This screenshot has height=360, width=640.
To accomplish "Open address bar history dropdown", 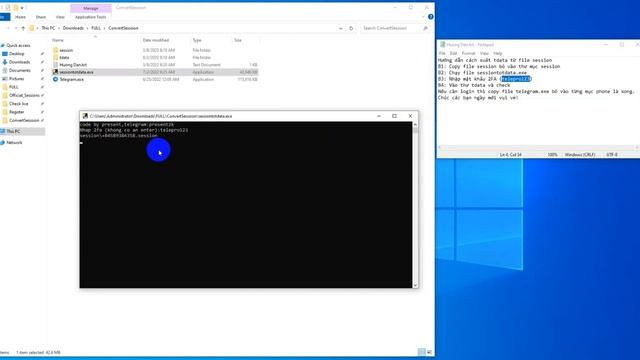I will (341, 28).
